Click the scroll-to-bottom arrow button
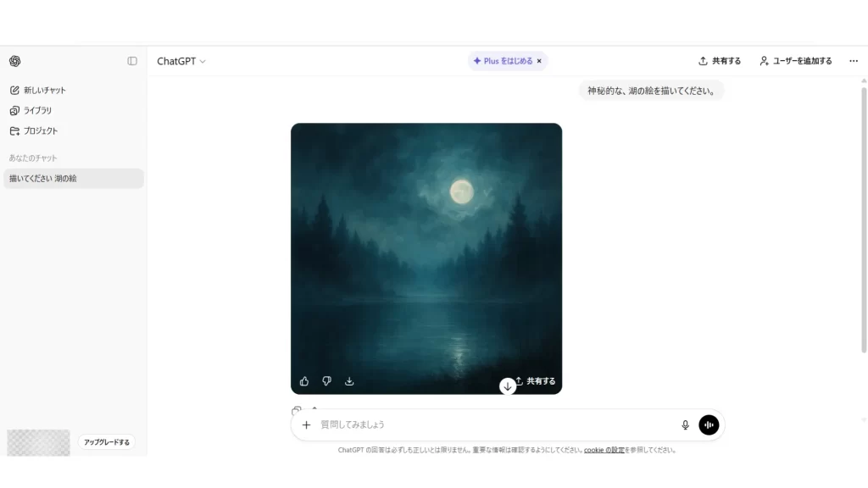 tap(508, 386)
